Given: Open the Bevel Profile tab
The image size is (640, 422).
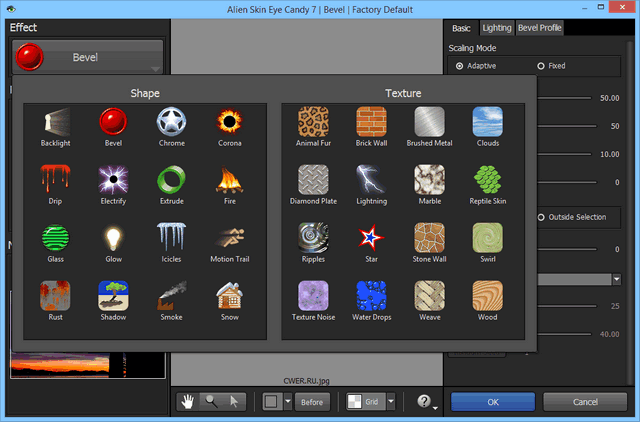Looking at the screenshot, I should click(x=539, y=27).
